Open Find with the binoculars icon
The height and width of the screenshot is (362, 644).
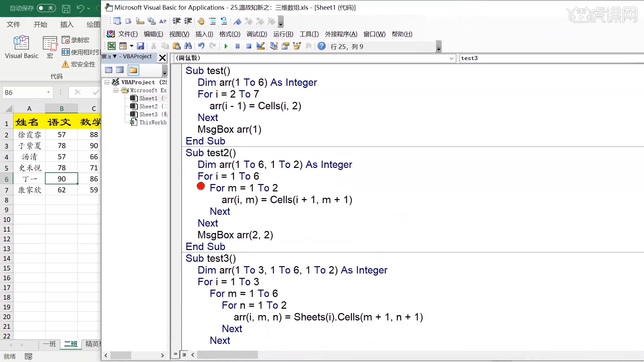coord(188,46)
